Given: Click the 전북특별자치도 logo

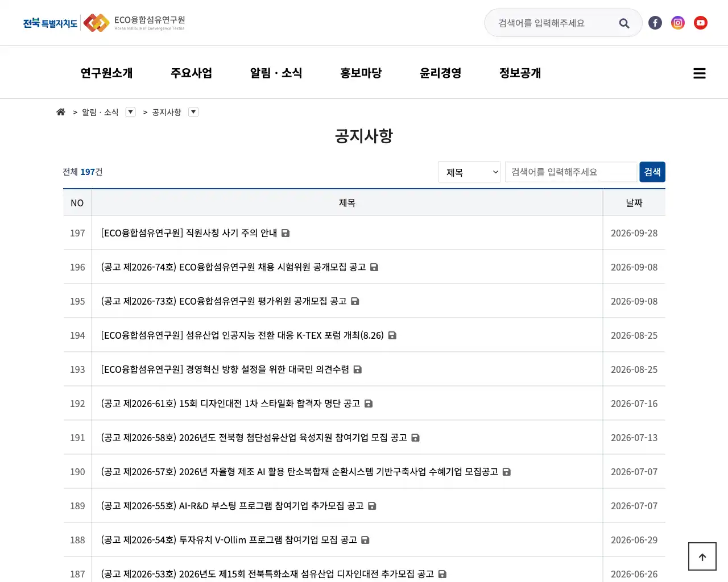Looking at the screenshot, I should (50, 23).
